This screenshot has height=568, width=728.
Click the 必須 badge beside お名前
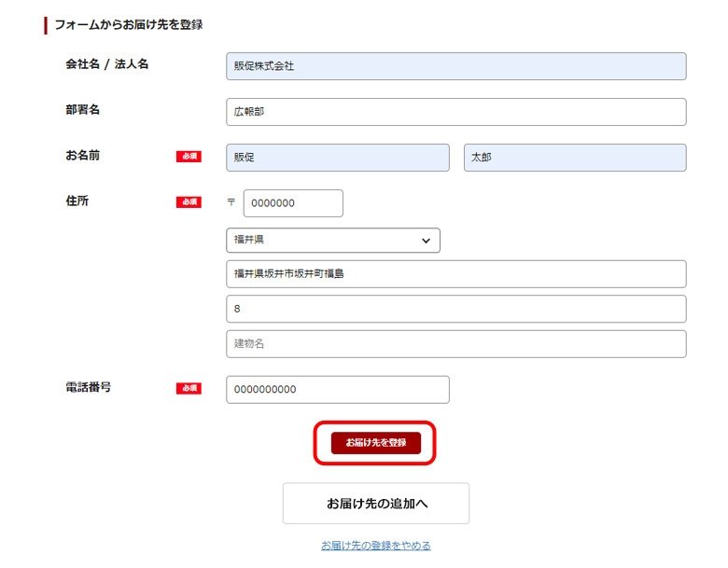click(189, 157)
